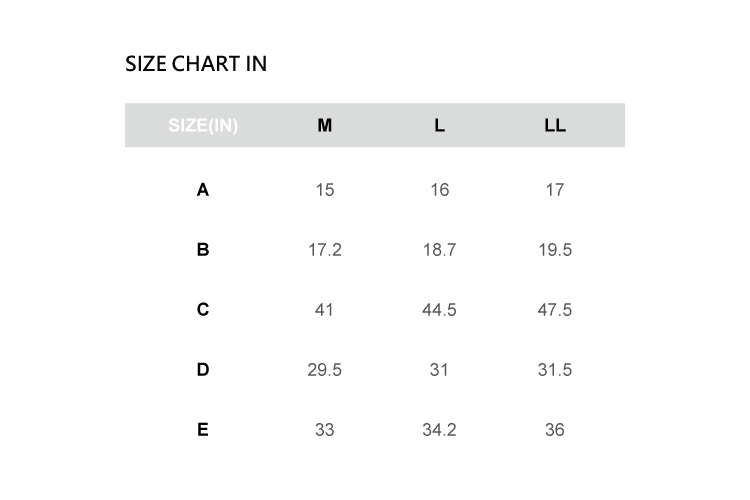Click the SIZE(IN) header cell

[203, 126]
